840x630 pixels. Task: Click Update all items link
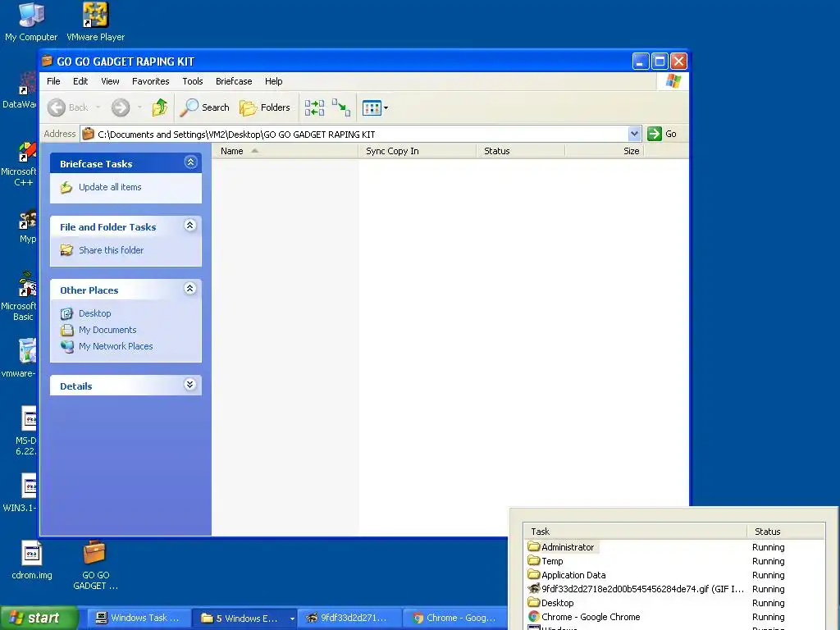110,187
